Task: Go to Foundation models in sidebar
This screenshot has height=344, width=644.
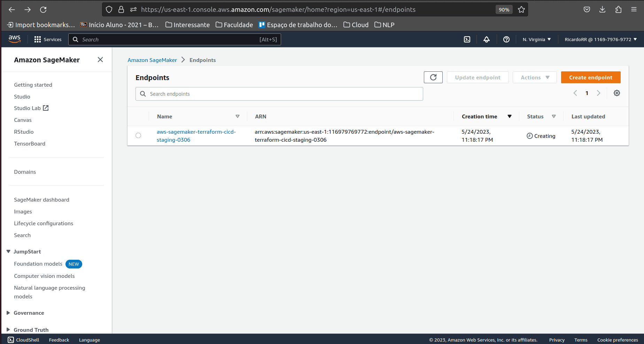Action: [38, 264]
